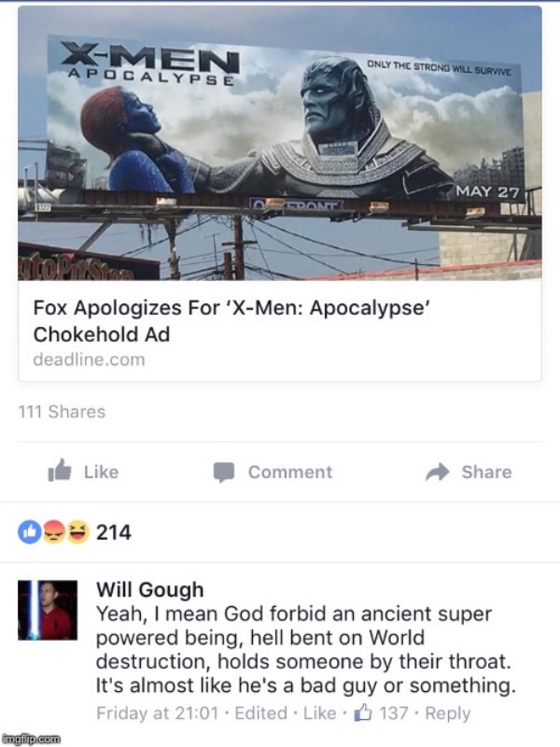The image size is (560, 747).
Task: Click the thumbs-up icon beside Like
Action: [60, 471]
